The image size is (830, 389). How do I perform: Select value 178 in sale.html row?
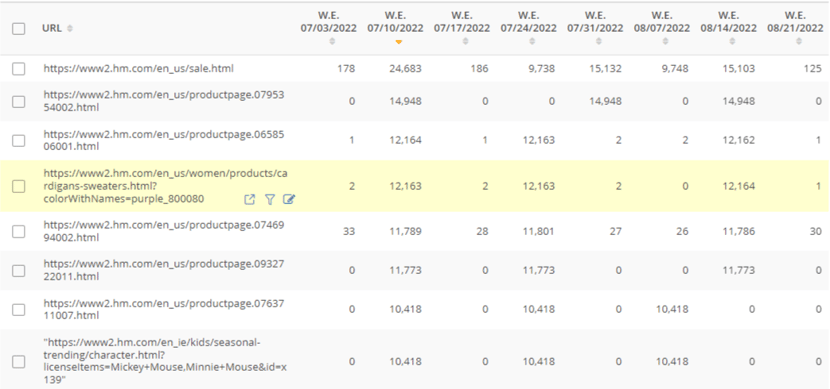(346, 69)
